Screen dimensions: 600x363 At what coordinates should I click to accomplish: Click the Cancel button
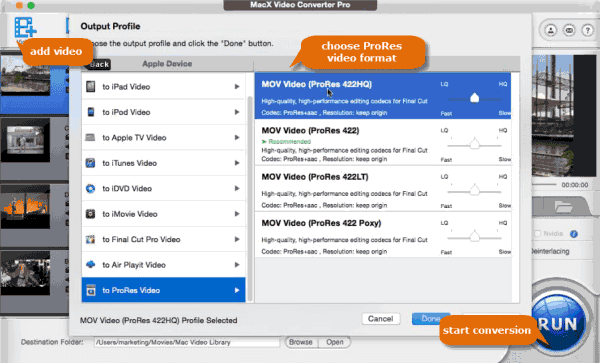[x=381, y=319]
